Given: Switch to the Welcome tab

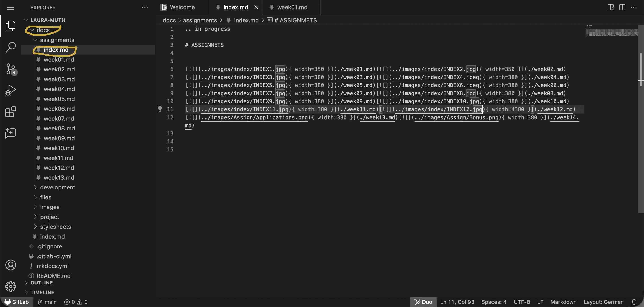Looking at the screenshot, I should tap(182, 8).
